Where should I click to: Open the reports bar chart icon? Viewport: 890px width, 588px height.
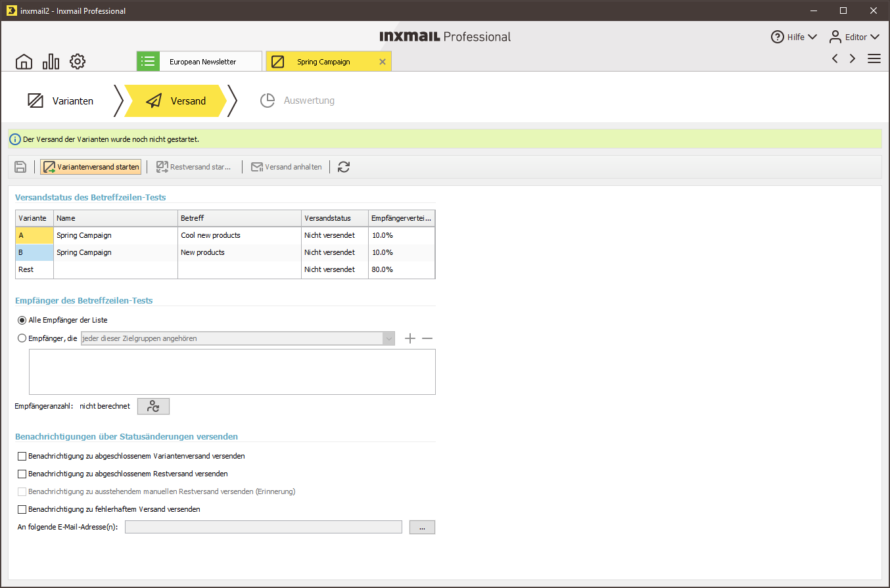click(x=51, y=62)
